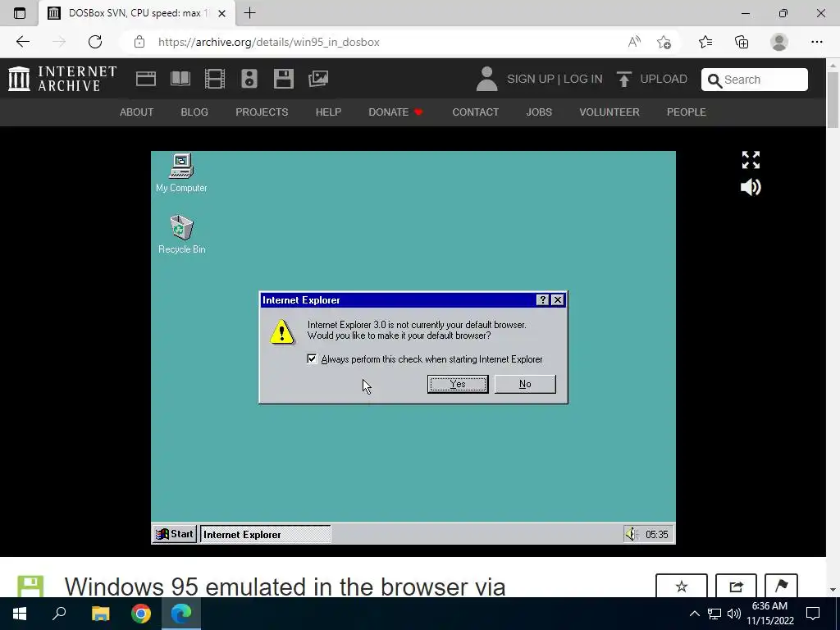Screen dimensions: 840x630
Task: Open the DONATE menu item
Action: 395,112
